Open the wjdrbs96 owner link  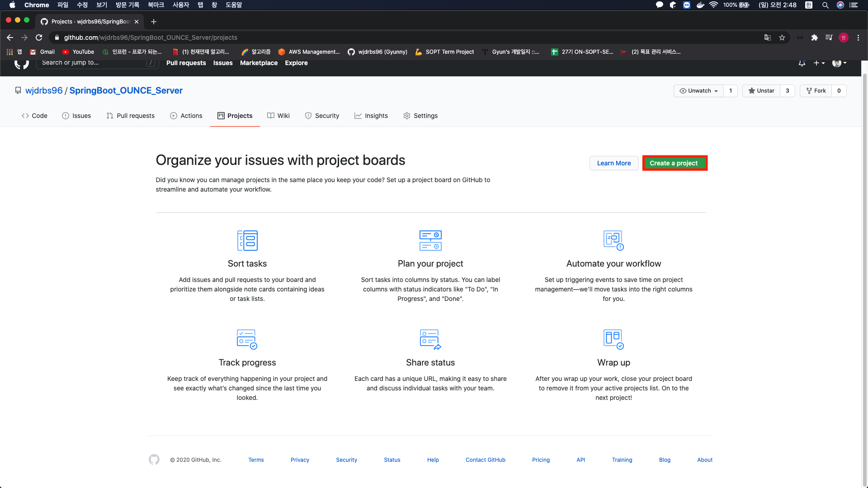(x=44, y=90)
